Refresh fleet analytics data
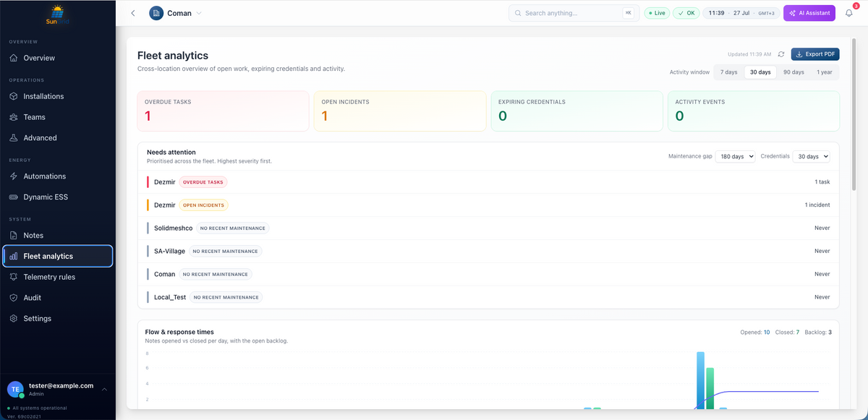Viewport: 868px width, 420px height. [781, 54]
